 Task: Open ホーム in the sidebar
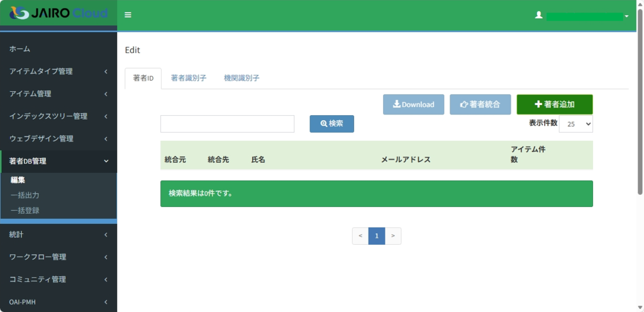coord(20,49)
